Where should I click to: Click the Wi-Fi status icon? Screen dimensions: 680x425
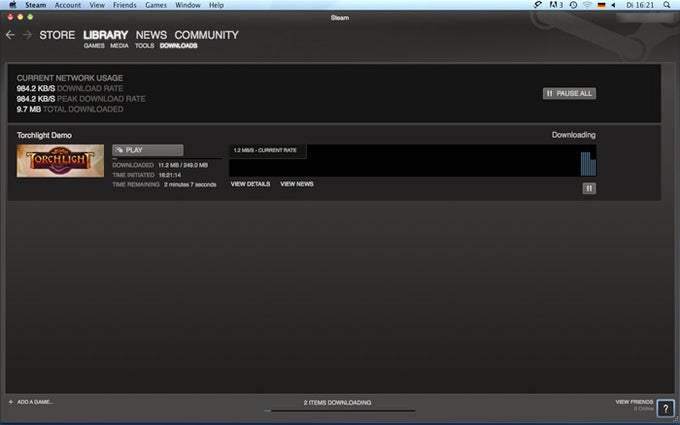click(587, 5)
